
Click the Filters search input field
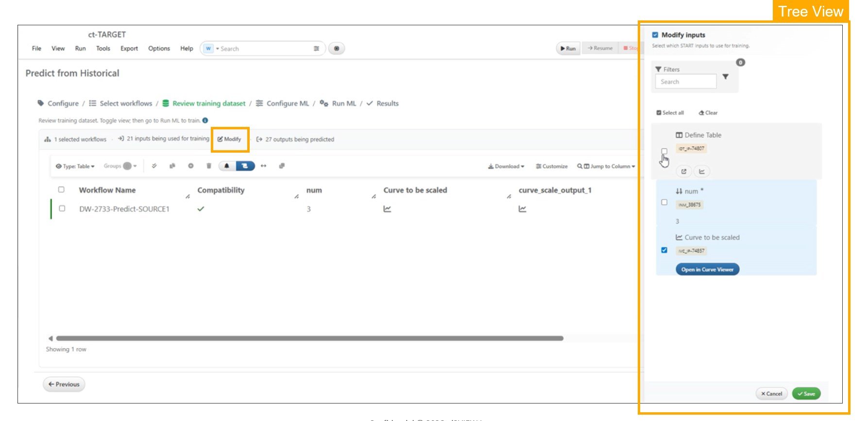coord(685,82)
